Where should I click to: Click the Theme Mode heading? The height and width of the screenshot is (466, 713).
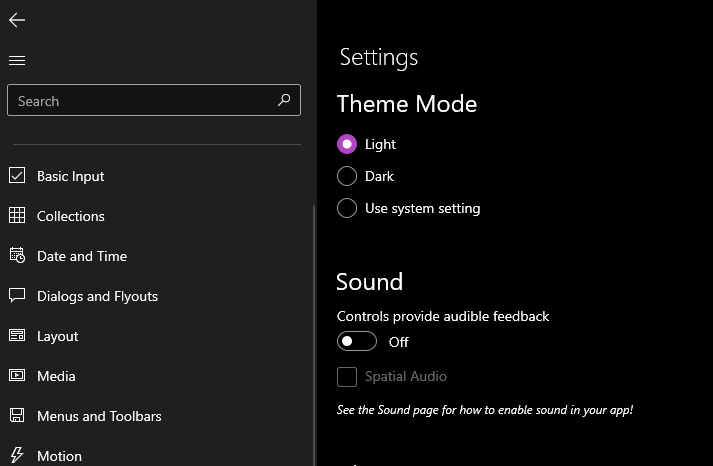click(x=407, y=104)
